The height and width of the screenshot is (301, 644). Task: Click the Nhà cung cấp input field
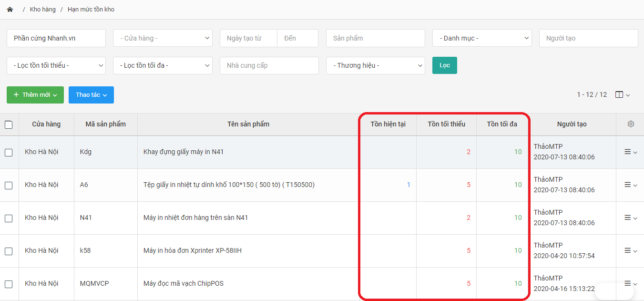click(x=269, y=65)
